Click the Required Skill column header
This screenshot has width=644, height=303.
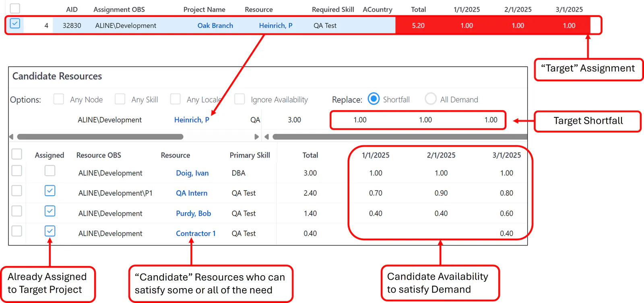pyautogui.click(x=333, y=9)
